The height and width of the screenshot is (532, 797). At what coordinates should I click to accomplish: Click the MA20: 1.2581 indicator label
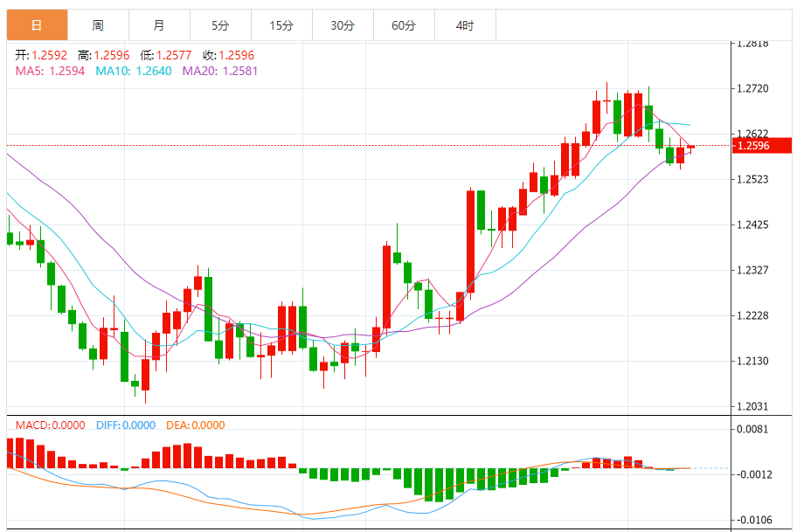click(x=220, y=71)
